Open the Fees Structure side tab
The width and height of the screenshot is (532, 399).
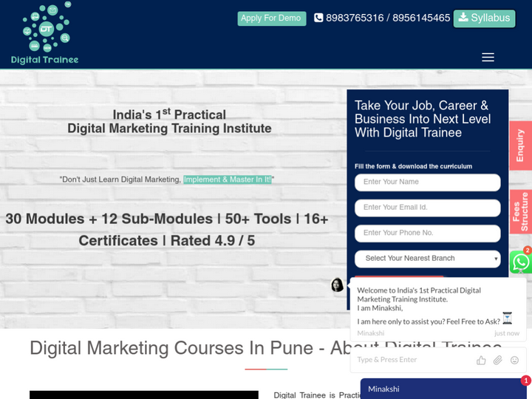click(x=520, y=212)
